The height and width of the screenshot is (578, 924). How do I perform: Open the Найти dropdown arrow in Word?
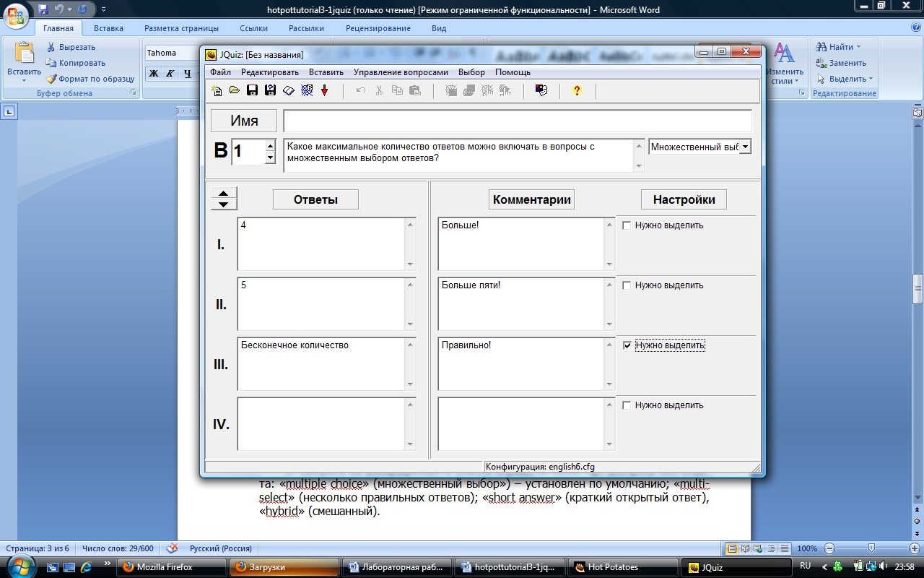[x=859, y=48]
